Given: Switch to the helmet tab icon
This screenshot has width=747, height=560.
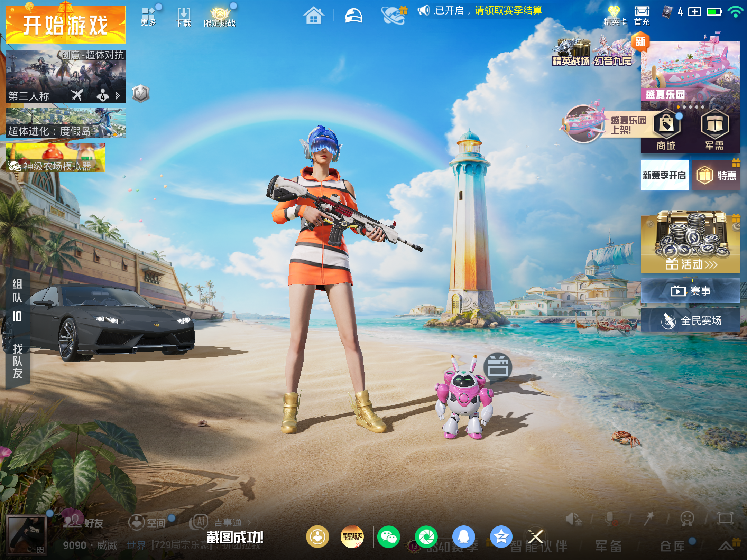Looking at the screenshot, I should pyautogui.click(x=353, y=16).
